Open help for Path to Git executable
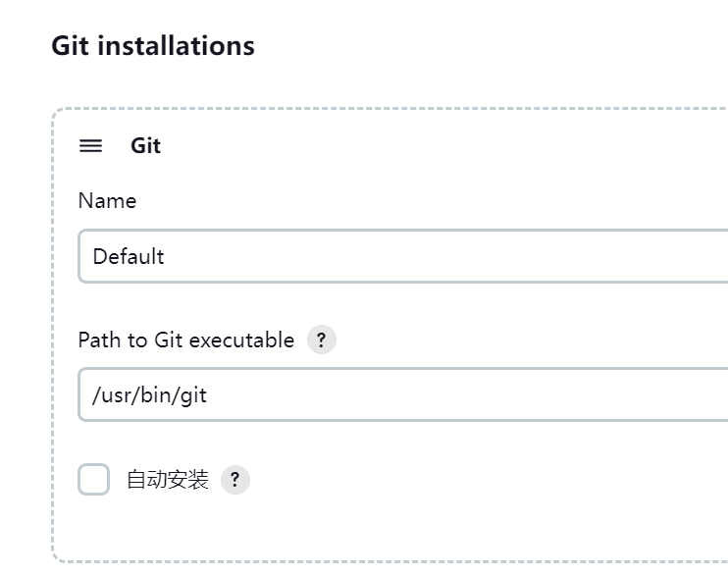 [322, 340]
